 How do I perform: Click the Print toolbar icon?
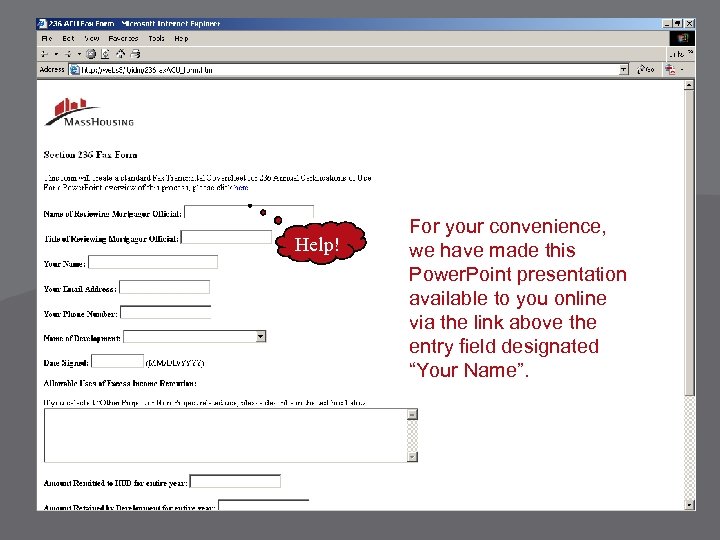click(135, 54)
